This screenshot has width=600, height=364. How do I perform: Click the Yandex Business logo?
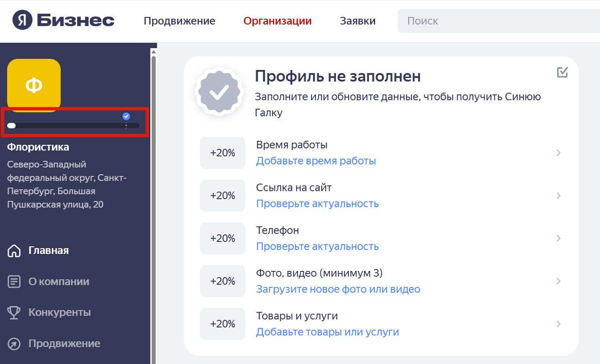tap(63, 20)
